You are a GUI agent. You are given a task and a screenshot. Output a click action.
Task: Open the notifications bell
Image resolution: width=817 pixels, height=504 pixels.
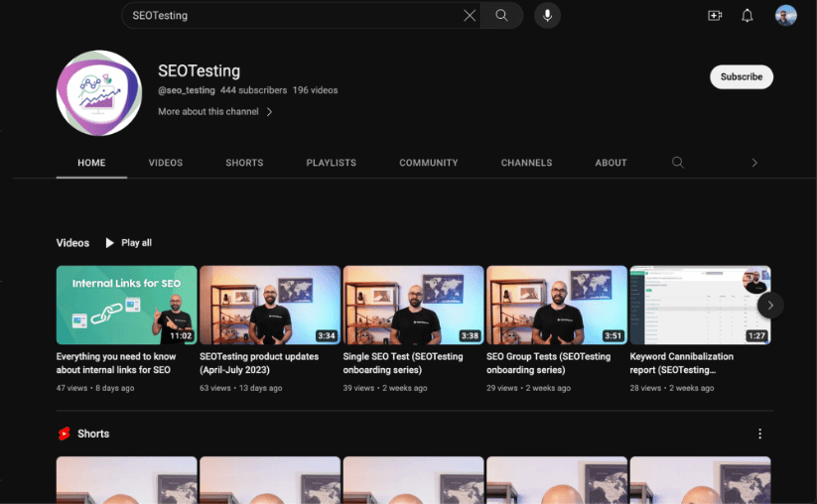pyautogui.click(x=748, y=16)
